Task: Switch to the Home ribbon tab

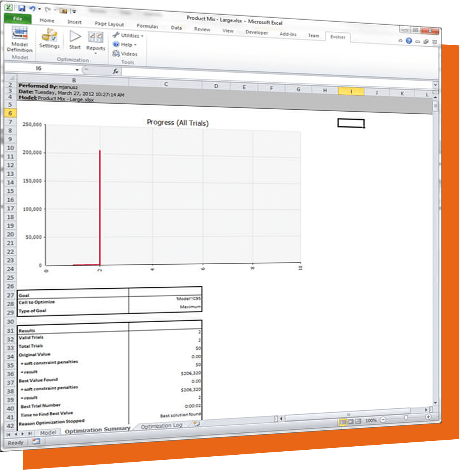Action: pyautogui.click(x=47, y=20)
